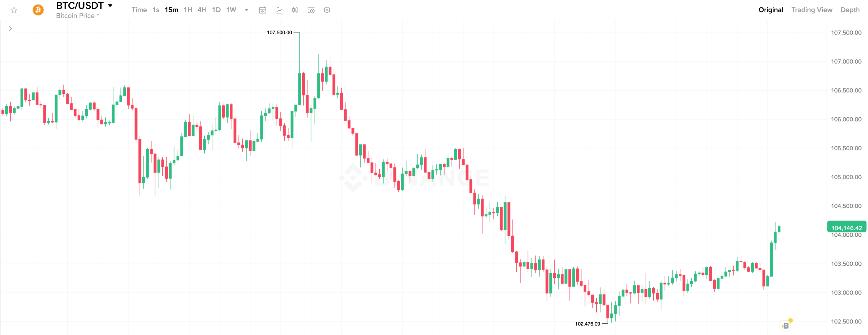Click the hexagon settings icon in toolbar
This screenshot has width=868, height=335.
coord(327,10)
